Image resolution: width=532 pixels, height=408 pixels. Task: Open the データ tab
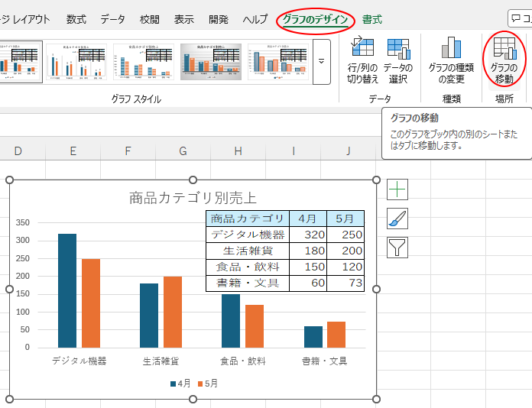[112, 19]
